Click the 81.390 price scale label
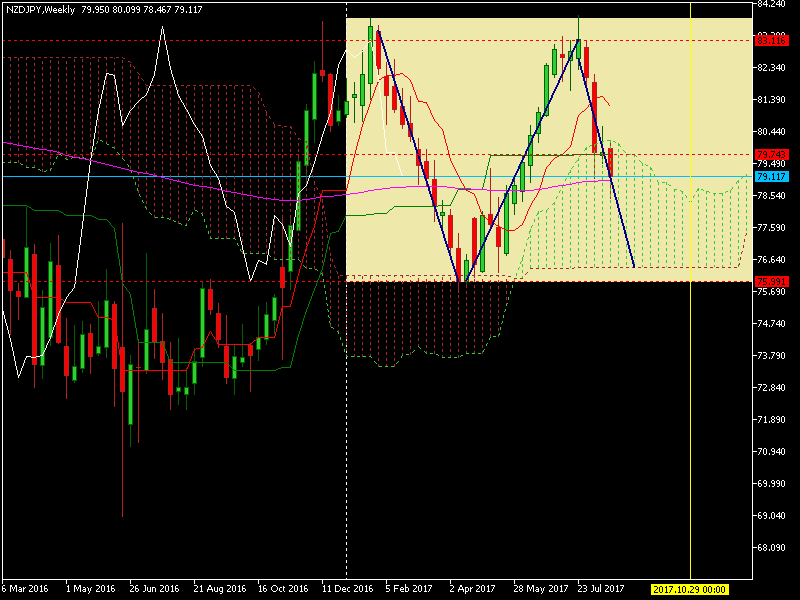This screenshot has height=600, width=800. point(771,100)
